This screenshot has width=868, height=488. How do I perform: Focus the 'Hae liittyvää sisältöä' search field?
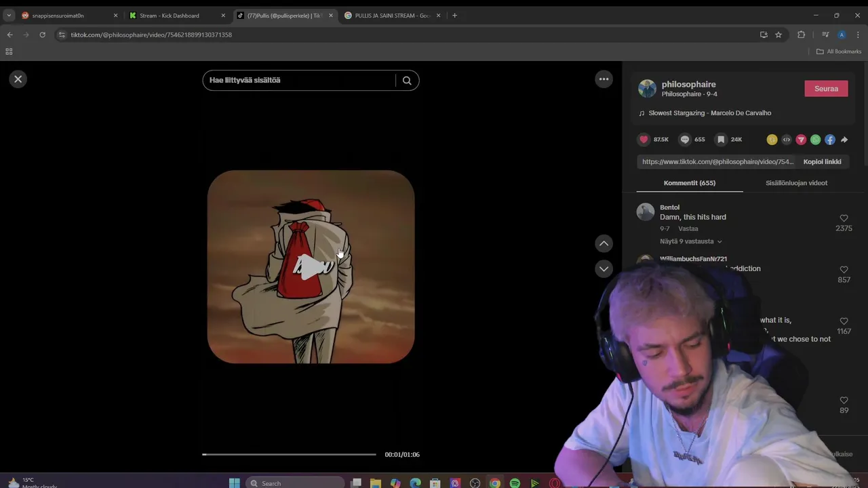click(x=298, y=80)
